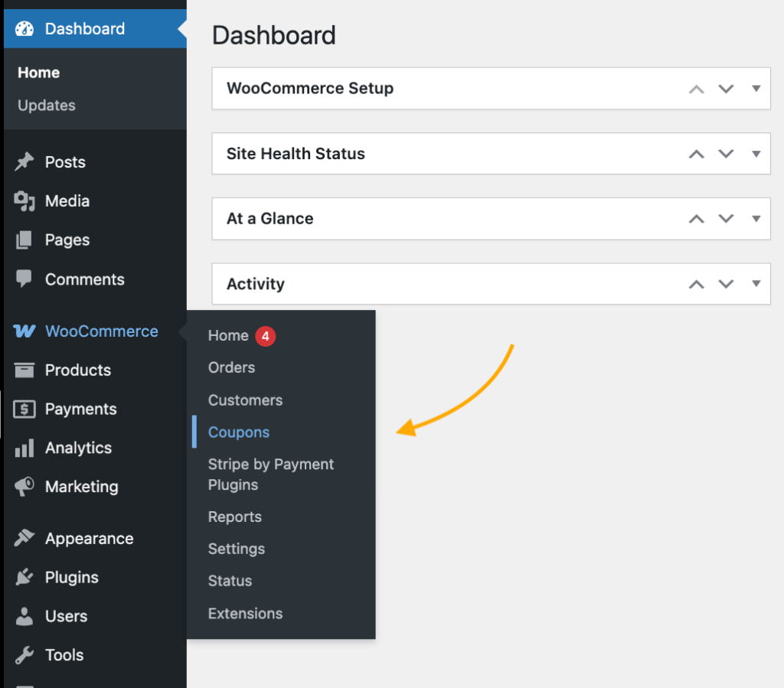Click the red notification badge on Home
784x688 pixels.
tap(265, 336)
